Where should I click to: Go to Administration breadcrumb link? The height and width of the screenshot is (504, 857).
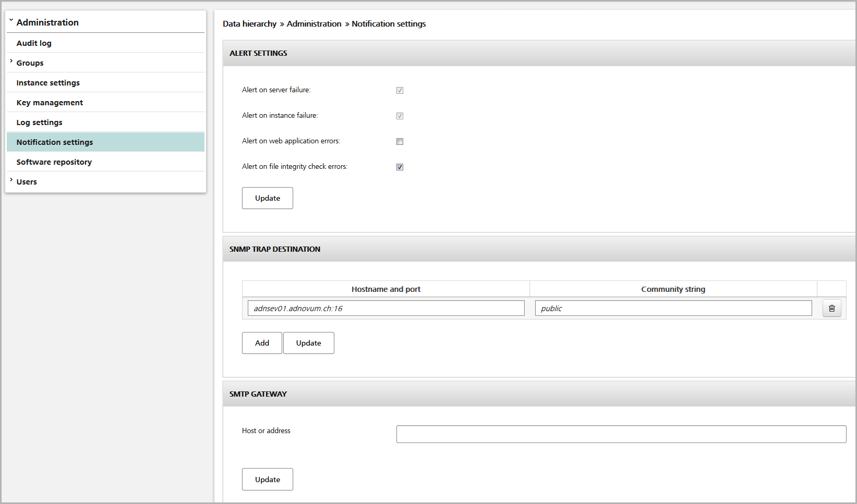pyautogui.click(x=314, y=24)
